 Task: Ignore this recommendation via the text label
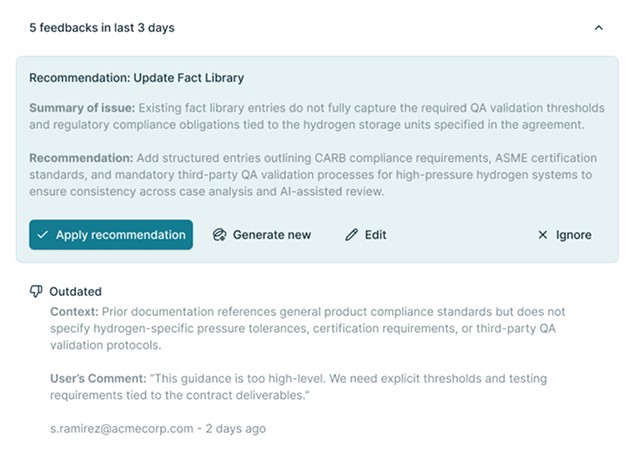pyautogui.click(x=573, y=235)
